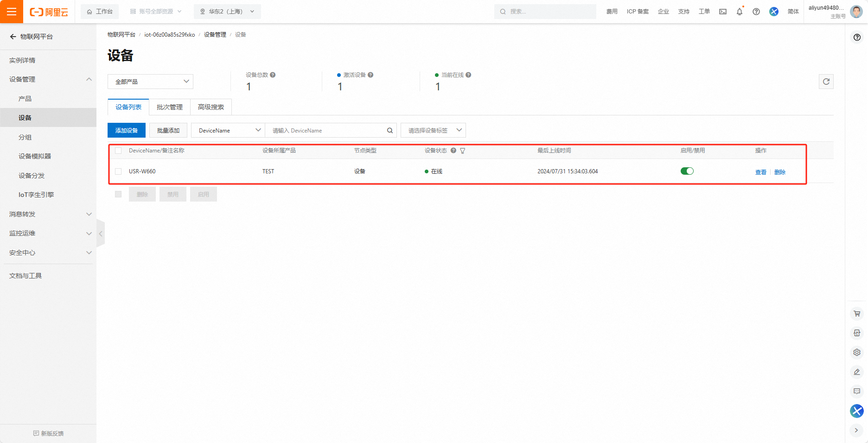Viewport: 868px width, 443px height.
Task: Check the USR-W660 row checkbox
Action: point(118,171)
